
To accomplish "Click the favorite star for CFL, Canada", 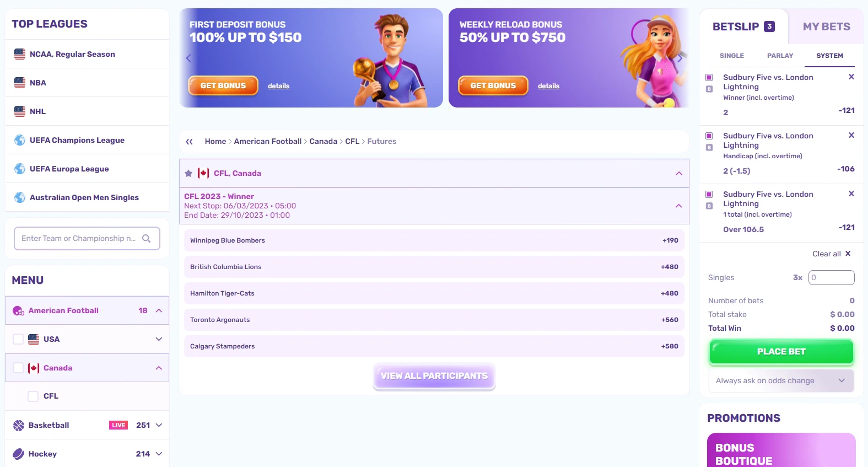I will point(188,173).
